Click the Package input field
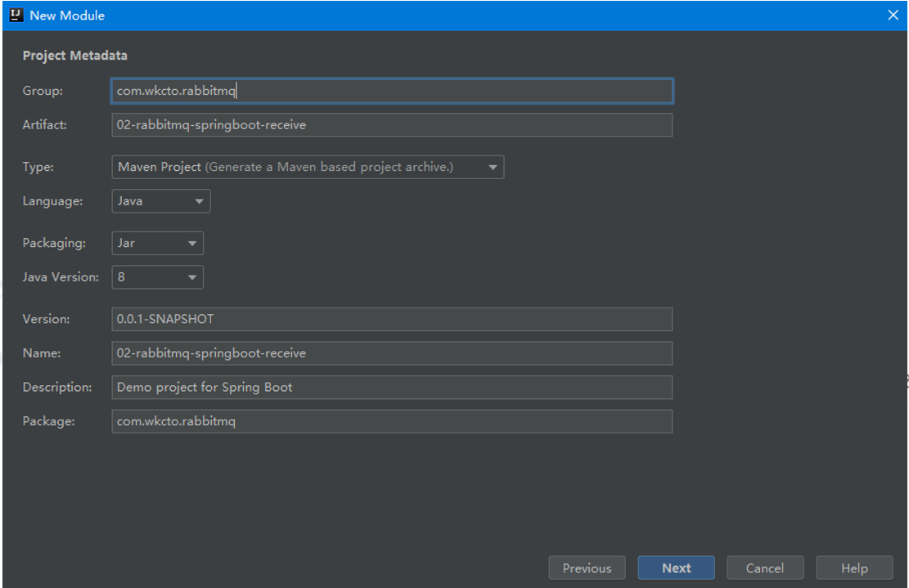This screenshot has height=588, width=909. click(392, 422)
